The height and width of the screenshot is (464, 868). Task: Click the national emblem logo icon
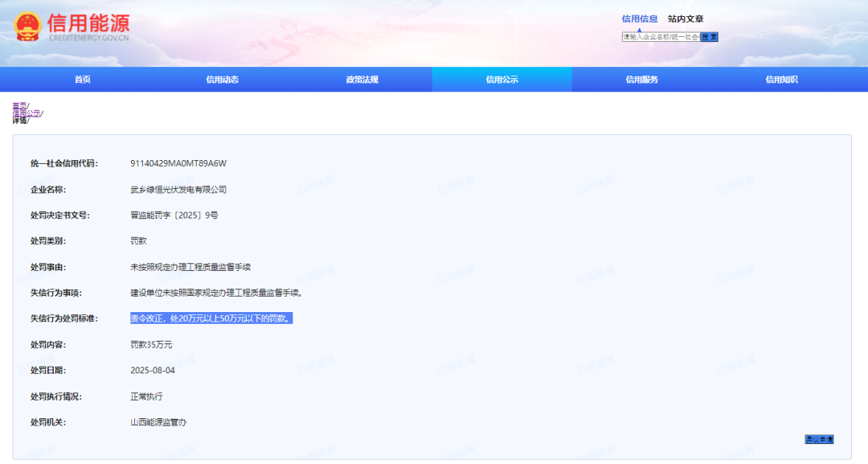(x=29, y=27)
